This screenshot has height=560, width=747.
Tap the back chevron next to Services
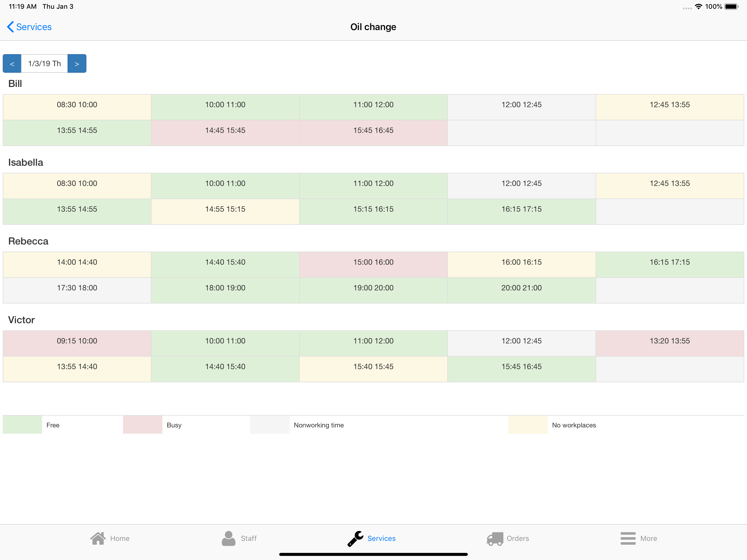pos(10,27)
